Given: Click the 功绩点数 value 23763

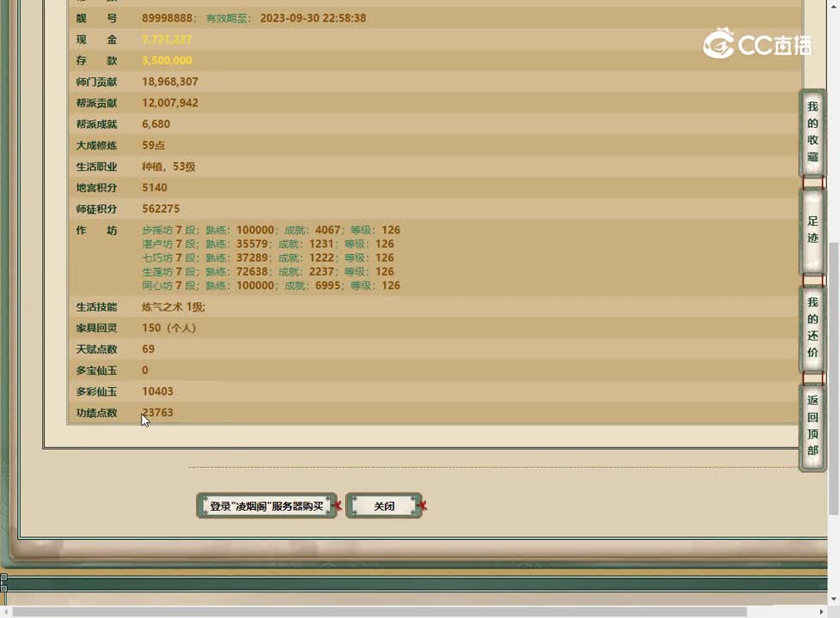Looking at the screenshot, I should (x=158, y=413).
